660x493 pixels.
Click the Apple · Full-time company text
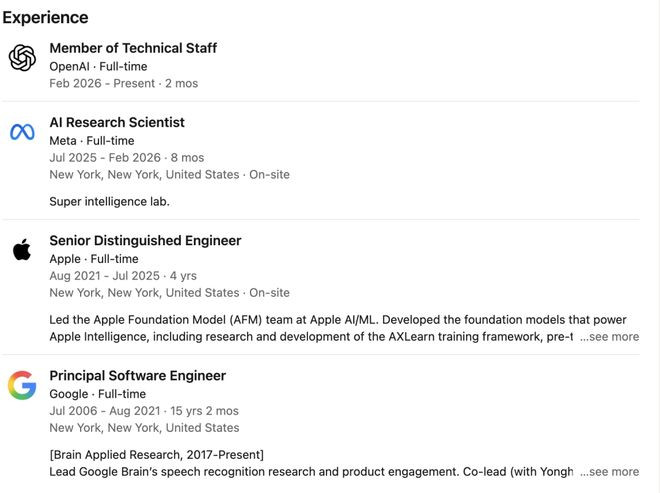coord(94,259)
